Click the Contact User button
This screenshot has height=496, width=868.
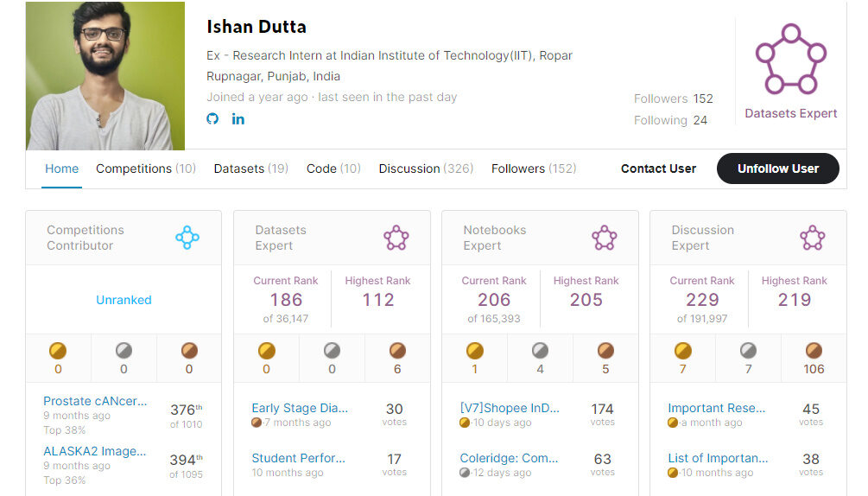(x=658, y=169)
